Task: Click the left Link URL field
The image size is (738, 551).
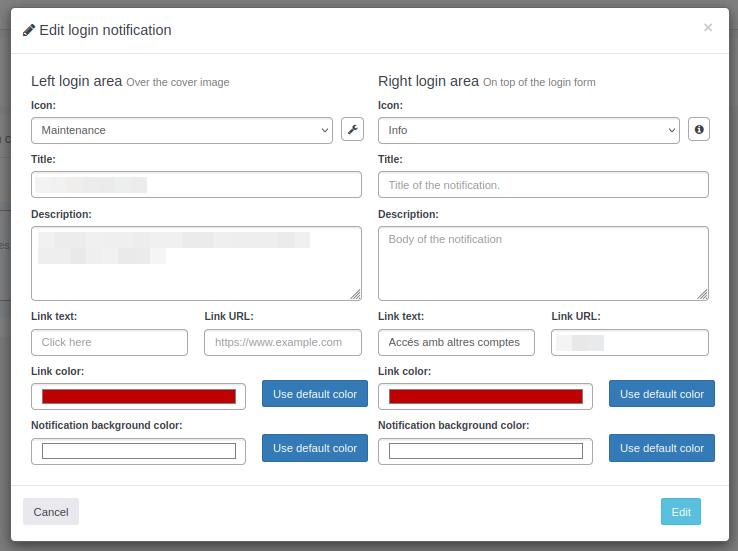Action: pos(283,342)
